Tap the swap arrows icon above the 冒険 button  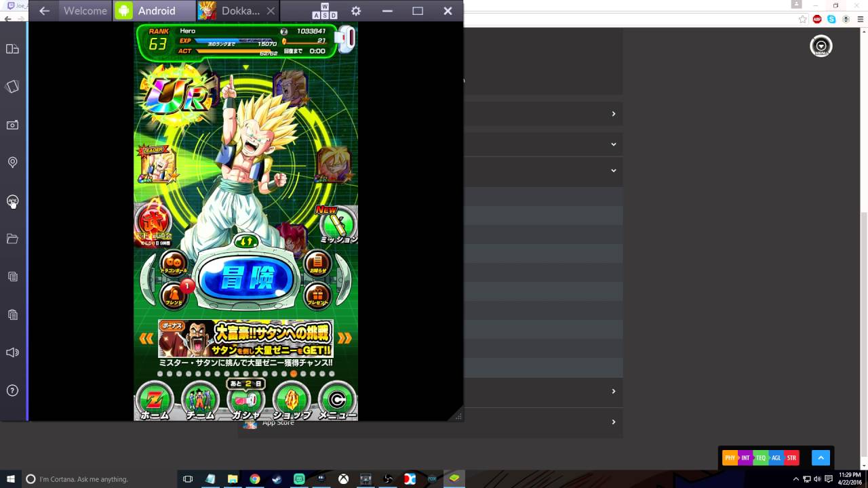pos(246,241)
